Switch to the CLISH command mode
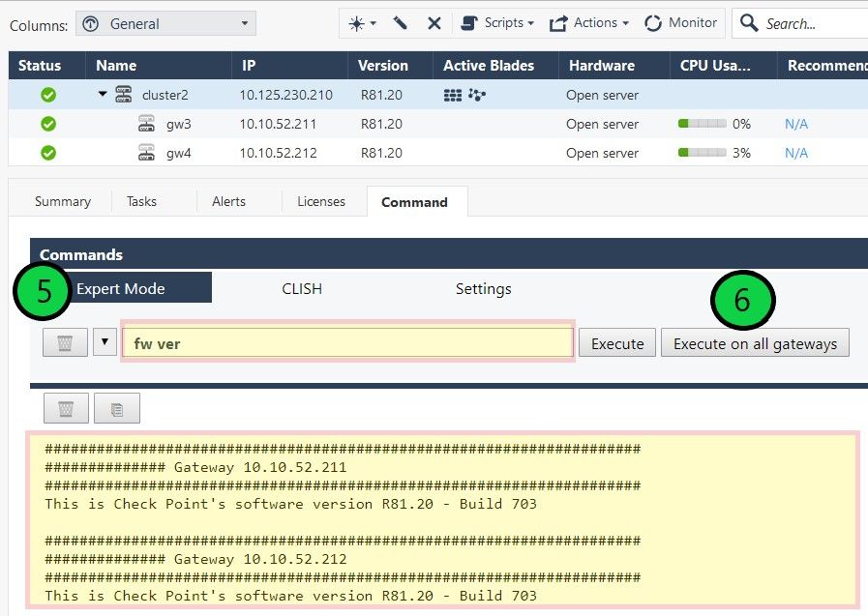Viewport: 868px width, 616px height. pyautogui.click(x=302, y=288)
